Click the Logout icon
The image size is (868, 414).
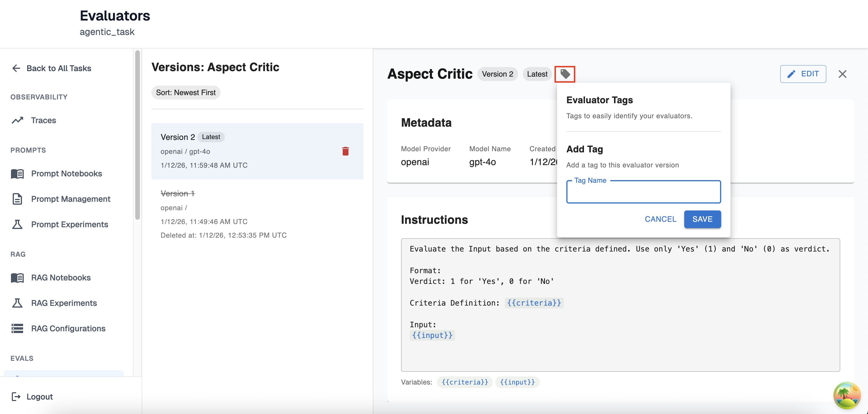[x=16, y=396]
